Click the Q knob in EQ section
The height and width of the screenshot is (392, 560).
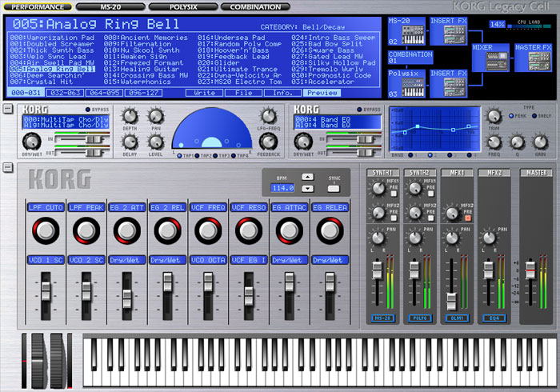point(517,142)
